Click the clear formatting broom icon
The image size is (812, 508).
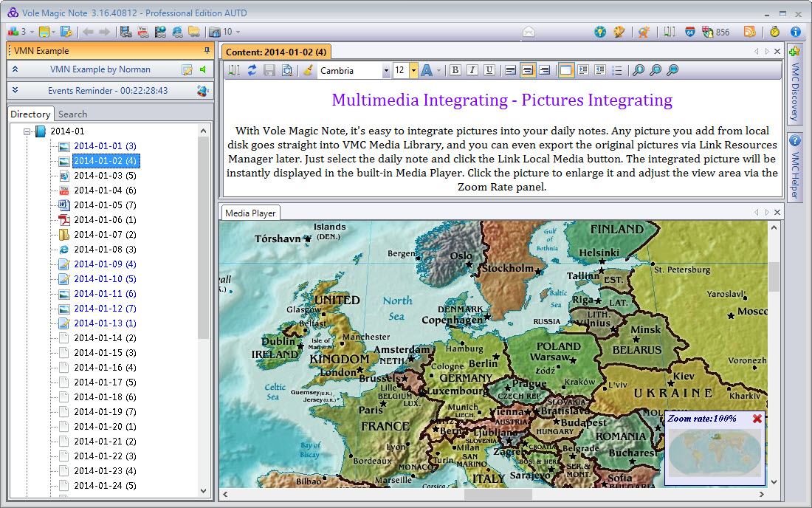(308, 70)
